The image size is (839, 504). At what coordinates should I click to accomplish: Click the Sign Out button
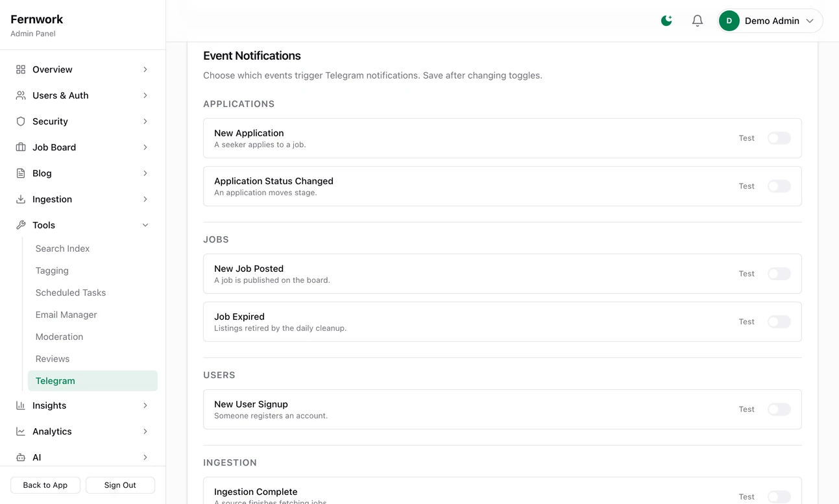tap(120, 485)
